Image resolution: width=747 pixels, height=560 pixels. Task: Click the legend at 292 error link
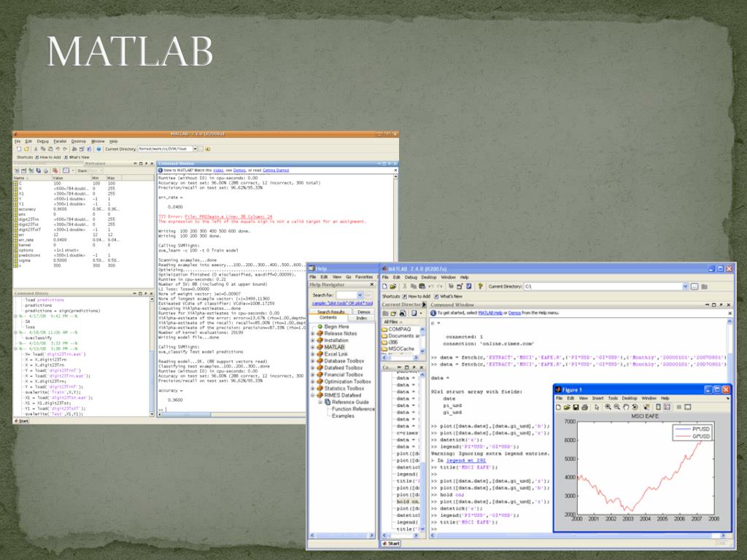coord(466,461)
